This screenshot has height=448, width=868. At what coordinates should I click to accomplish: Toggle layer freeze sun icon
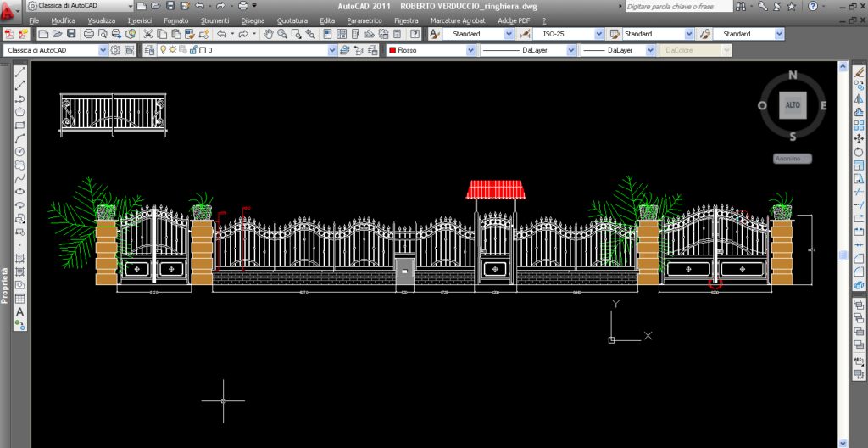[x=173, y=50]
